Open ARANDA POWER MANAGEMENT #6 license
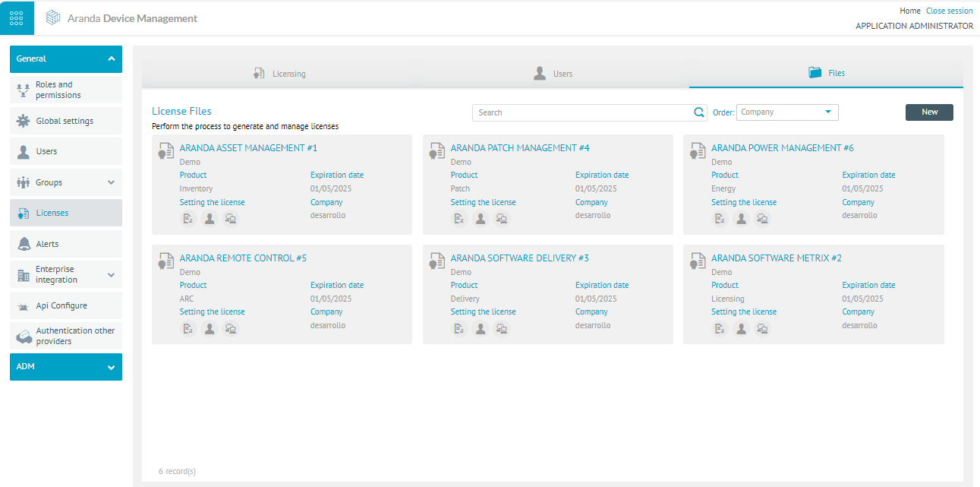 pyautogui.click(x=783, y=148)
